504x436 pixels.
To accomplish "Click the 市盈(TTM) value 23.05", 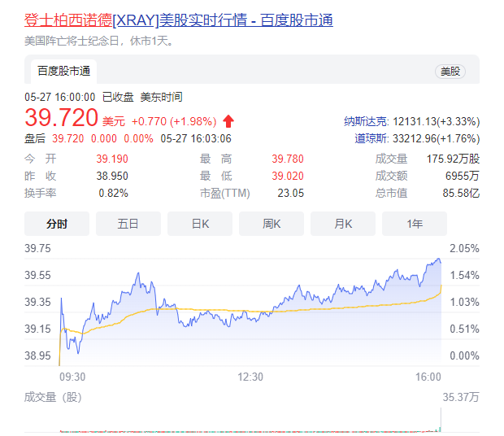I will [290, 193].
